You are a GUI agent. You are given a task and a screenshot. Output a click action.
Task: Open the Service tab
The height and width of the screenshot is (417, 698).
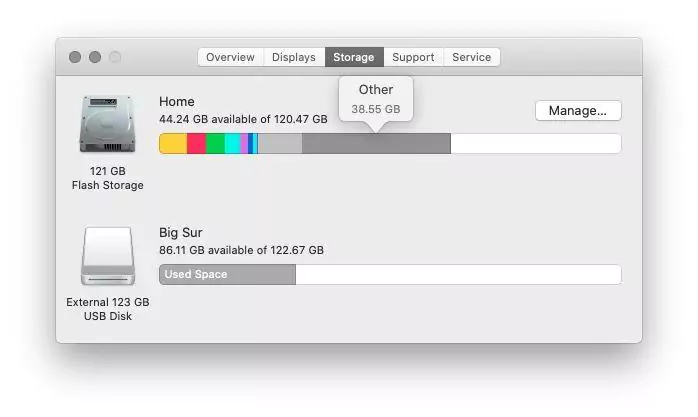(x=471, y=57)
